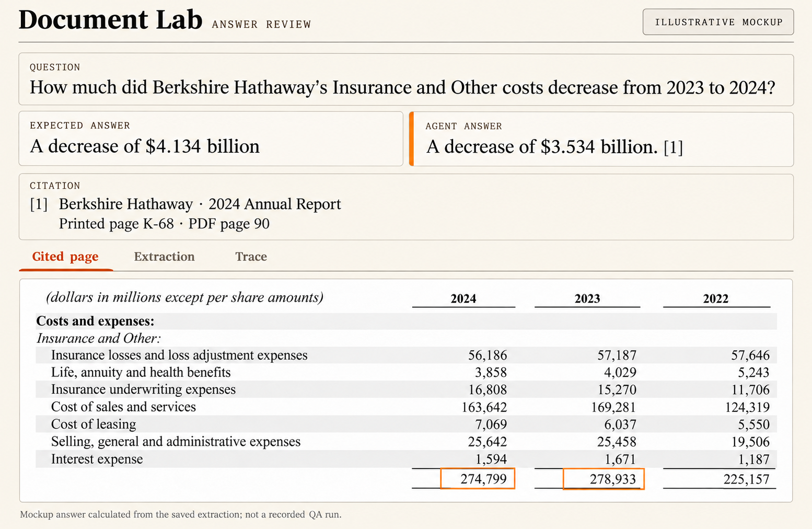Select the Insurance losses and loss adjustment expenses row label

179,355
